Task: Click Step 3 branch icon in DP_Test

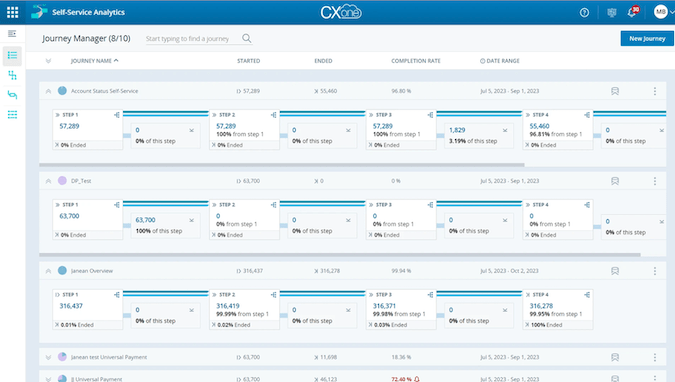Action: tap(430, 205)
